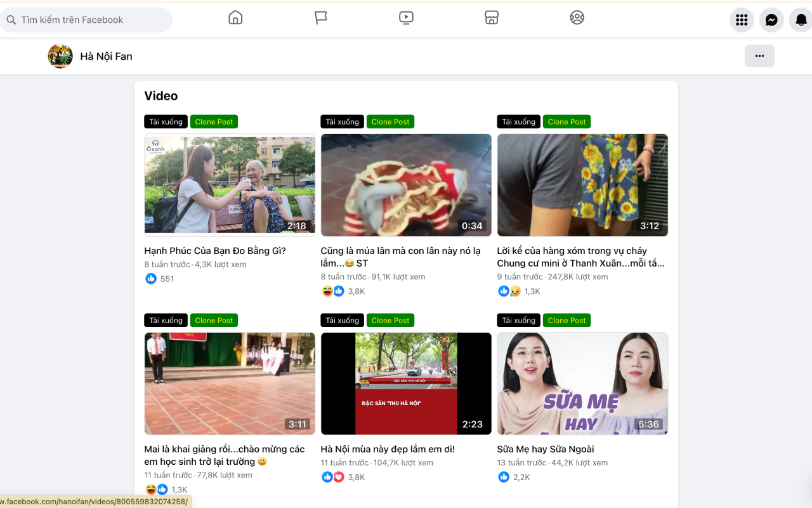Clone Post for Hạnh Phúc Của Bạn video
The image size is (812, 508).
tap(214, 122)
